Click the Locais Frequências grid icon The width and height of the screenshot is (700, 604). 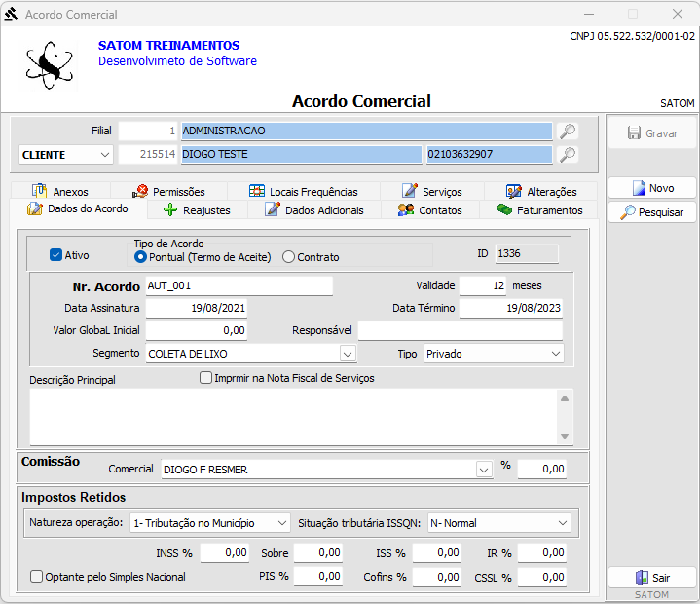tap(257, 192)
